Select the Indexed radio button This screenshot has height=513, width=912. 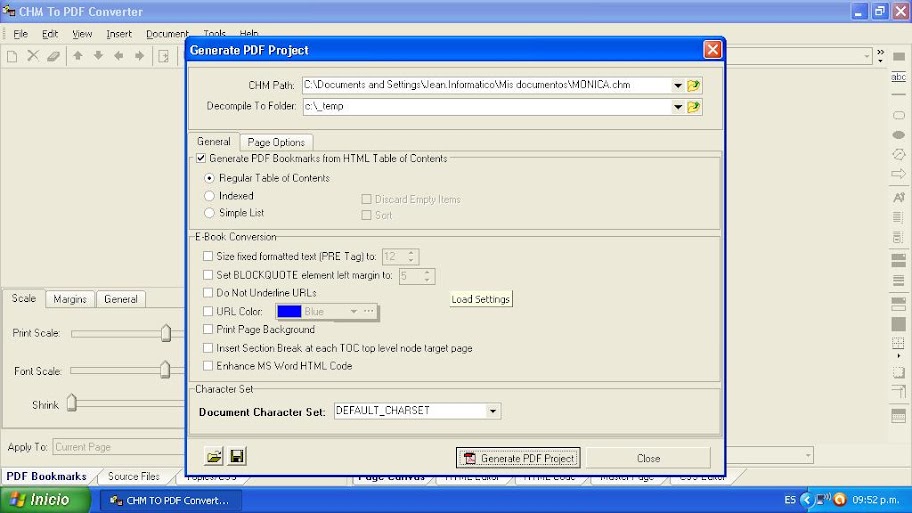click(209, 196)
